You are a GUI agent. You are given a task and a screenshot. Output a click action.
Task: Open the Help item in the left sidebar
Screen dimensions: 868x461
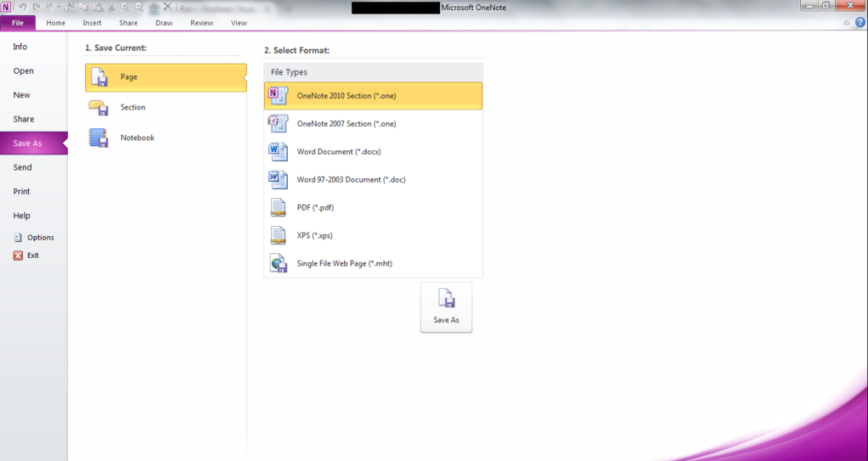click(x=34, y=216)
